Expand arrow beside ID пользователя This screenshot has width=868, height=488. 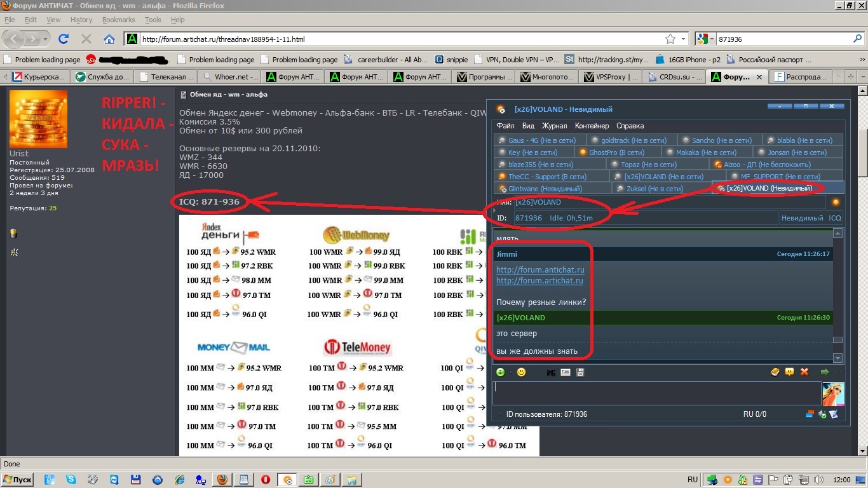coord(500,414)
